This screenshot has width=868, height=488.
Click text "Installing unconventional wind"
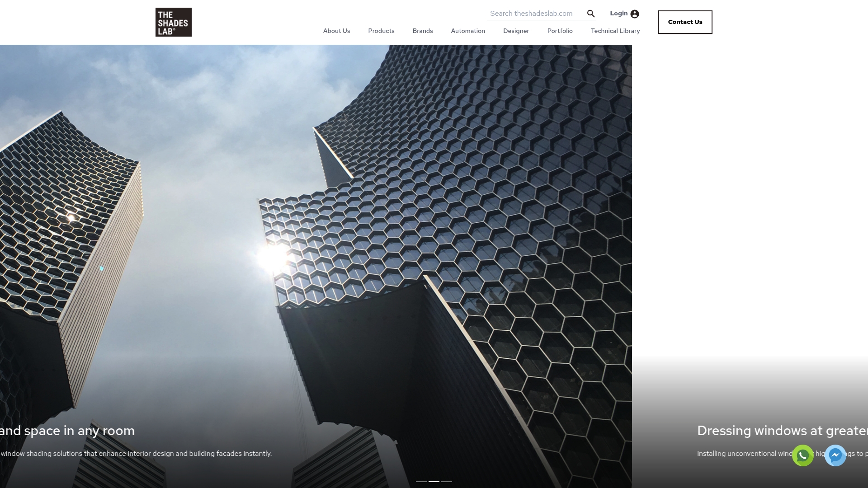coord(745,454)
